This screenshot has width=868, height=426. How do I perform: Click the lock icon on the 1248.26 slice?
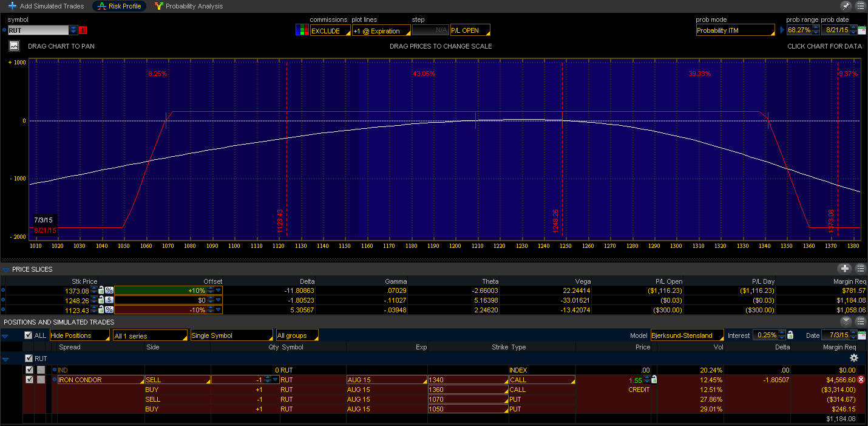click(x=101, y=300)
